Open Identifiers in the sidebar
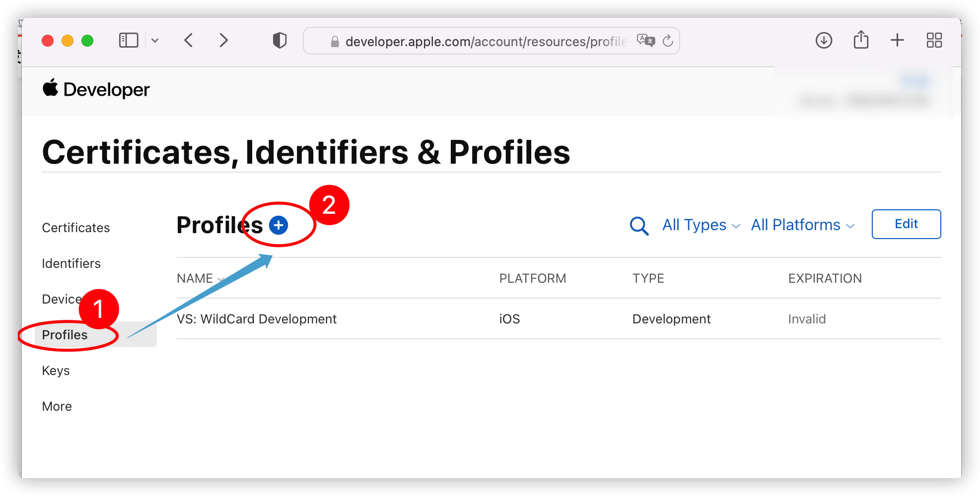Viewport: 980px width, 496px height. (71, 263)
